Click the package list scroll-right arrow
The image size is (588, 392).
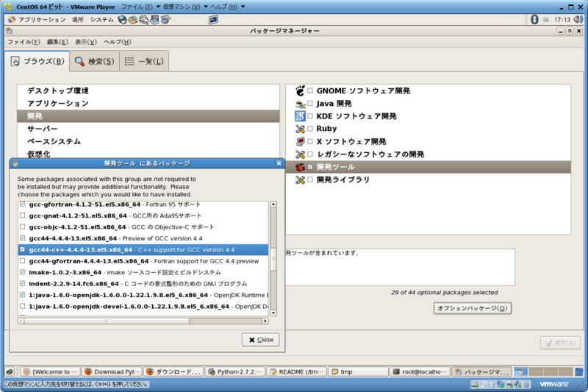(265, 321)
